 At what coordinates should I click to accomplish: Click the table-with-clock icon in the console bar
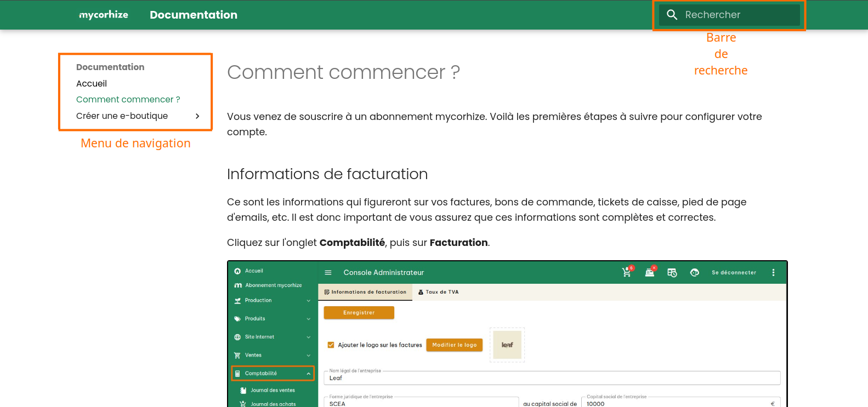672,272
